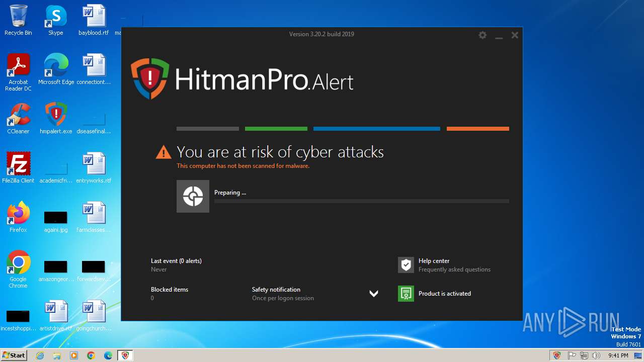This screenshot has width=644, height=362.
Task: Open Google Chrome desktop shortcut
Action: click(18, 269)
